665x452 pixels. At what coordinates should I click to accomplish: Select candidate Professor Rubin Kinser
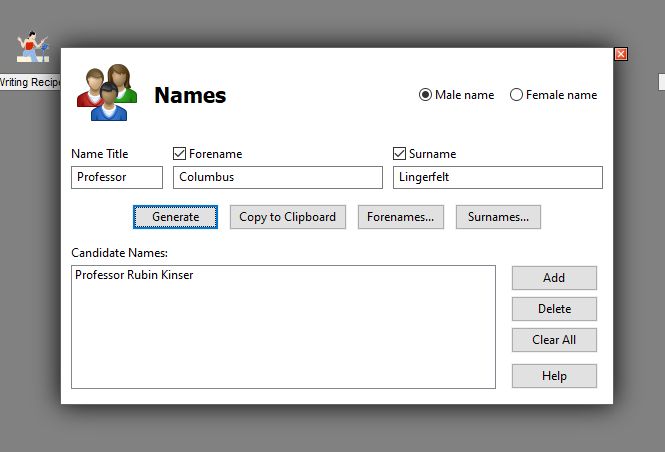[134, 275]
